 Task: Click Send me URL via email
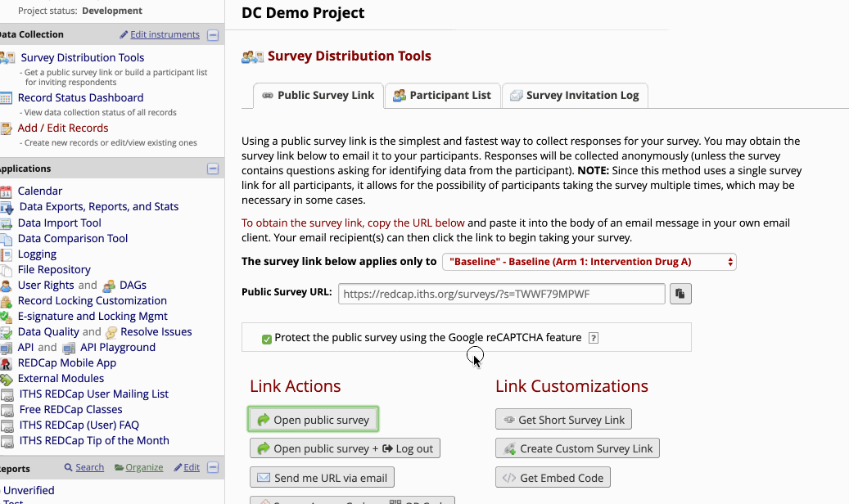(323, 478)
